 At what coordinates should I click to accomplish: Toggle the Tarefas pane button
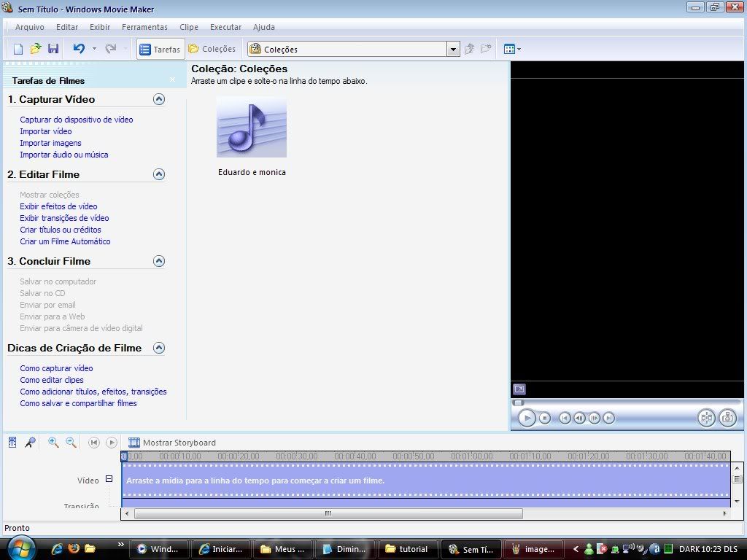[160, 49]
